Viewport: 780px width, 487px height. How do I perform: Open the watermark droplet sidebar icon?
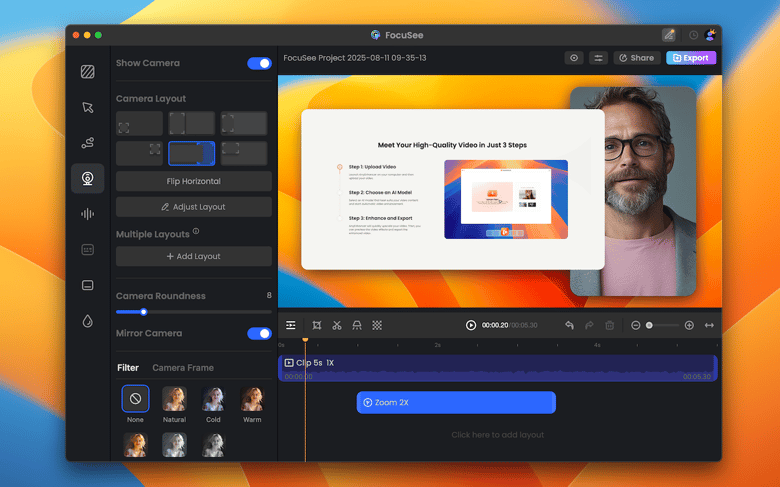tap(88, 321)
